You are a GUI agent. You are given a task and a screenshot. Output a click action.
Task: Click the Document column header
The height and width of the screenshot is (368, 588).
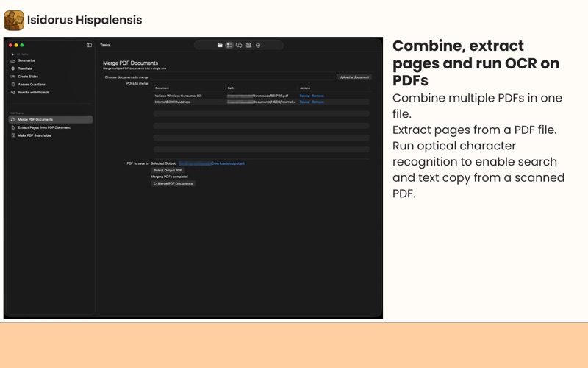[x=162, y=88]
